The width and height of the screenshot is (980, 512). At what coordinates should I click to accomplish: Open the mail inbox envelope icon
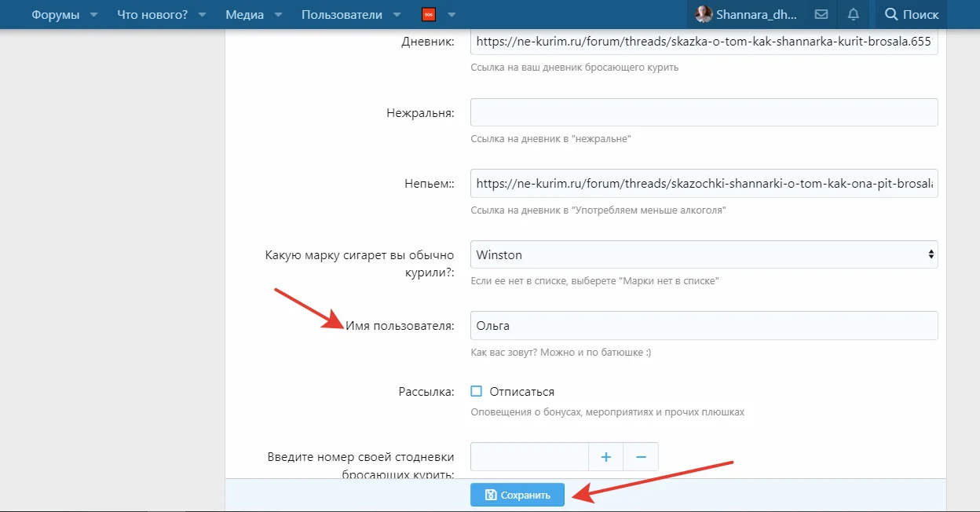tap(821, 14)
